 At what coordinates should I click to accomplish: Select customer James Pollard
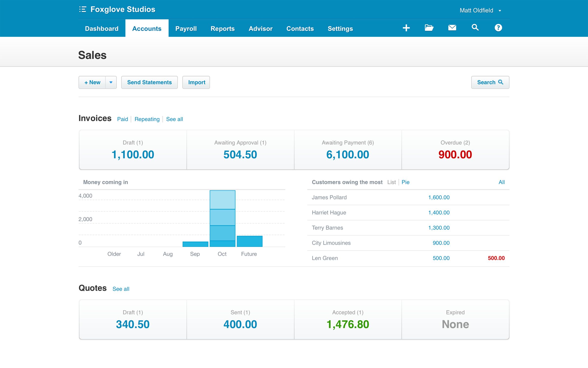coord(329,197)
